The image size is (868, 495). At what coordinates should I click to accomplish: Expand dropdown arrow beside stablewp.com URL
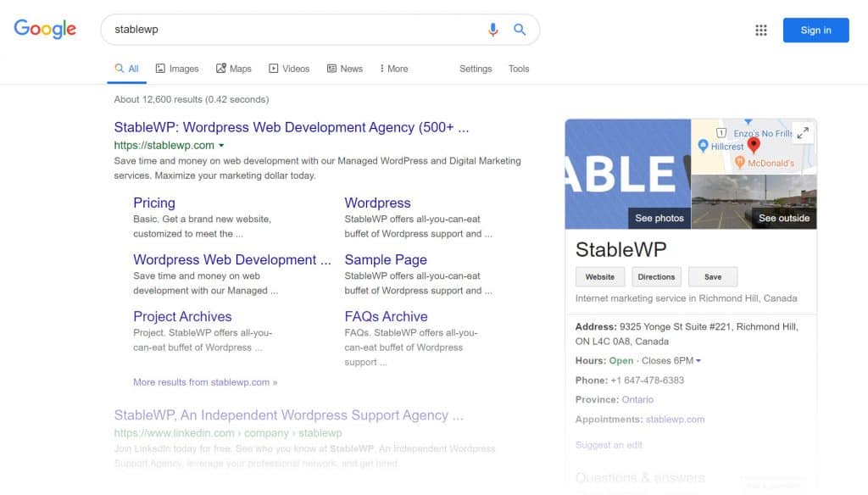pyautogui.click(x=221, y=145)
